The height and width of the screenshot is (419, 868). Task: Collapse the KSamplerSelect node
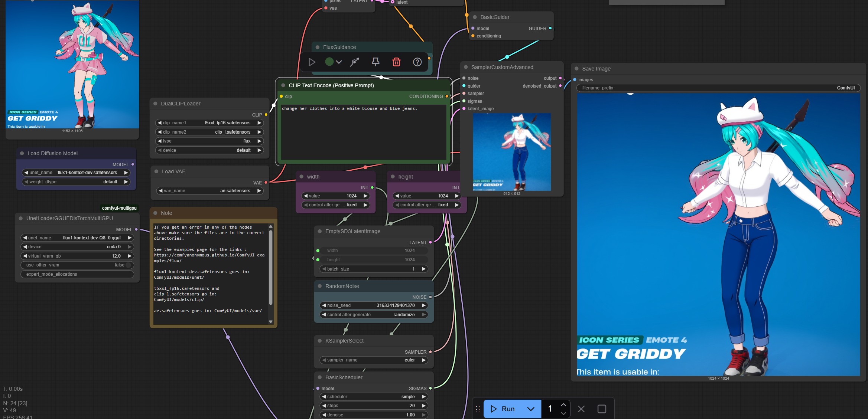point(320,341)
